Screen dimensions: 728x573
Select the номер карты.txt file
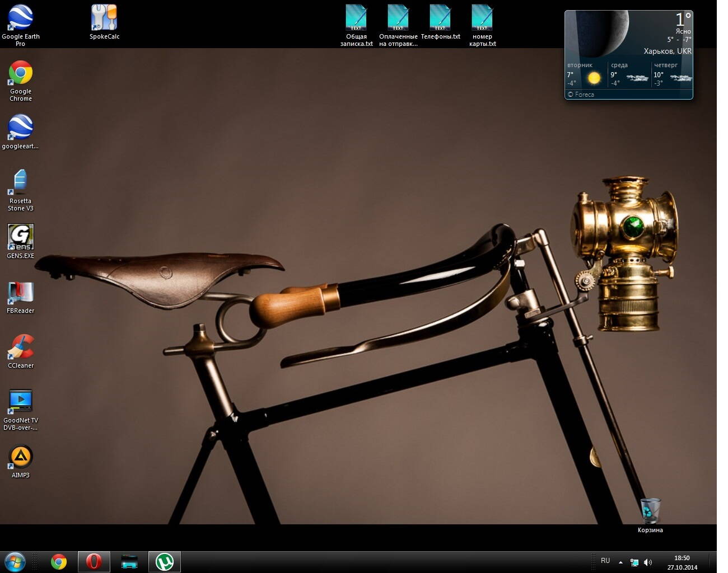[x=482, y=18]
